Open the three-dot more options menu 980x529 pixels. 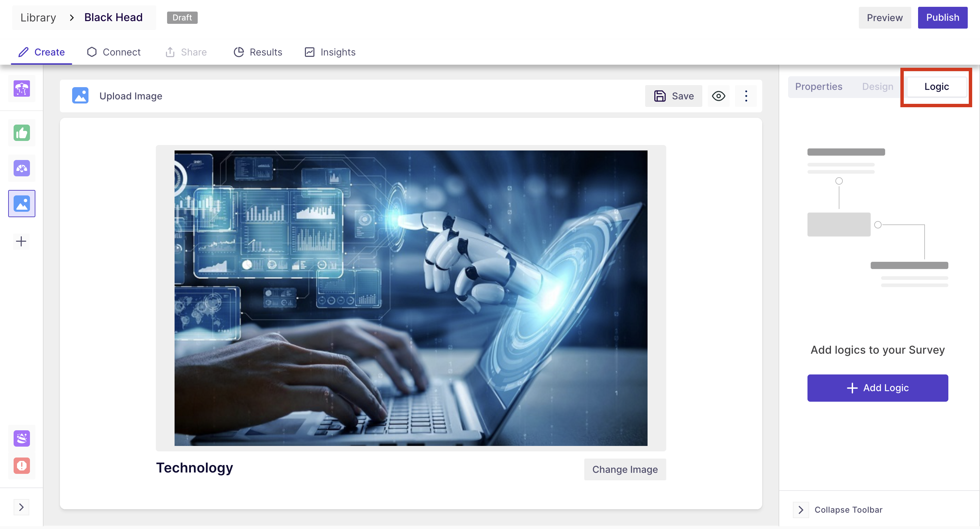click(x=746, y=96)
